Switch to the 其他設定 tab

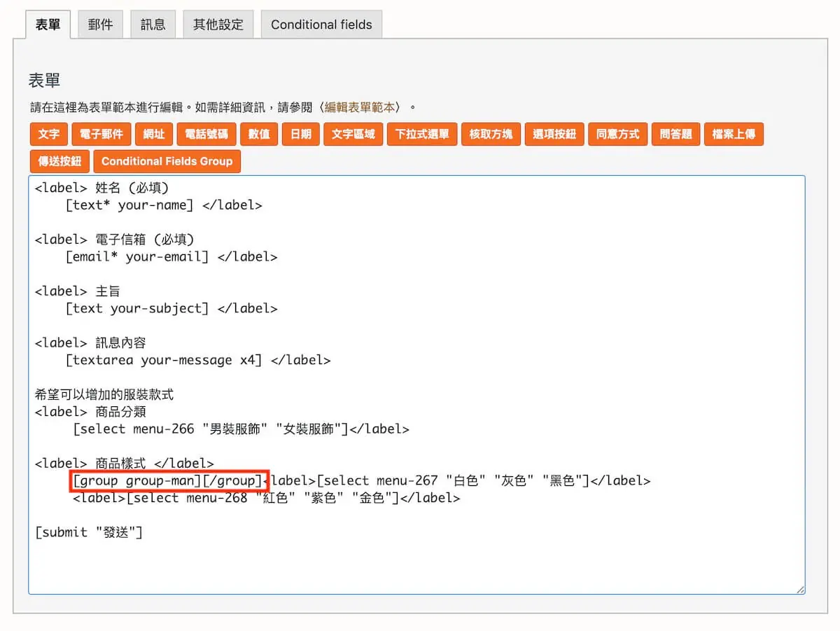(218, 25)
